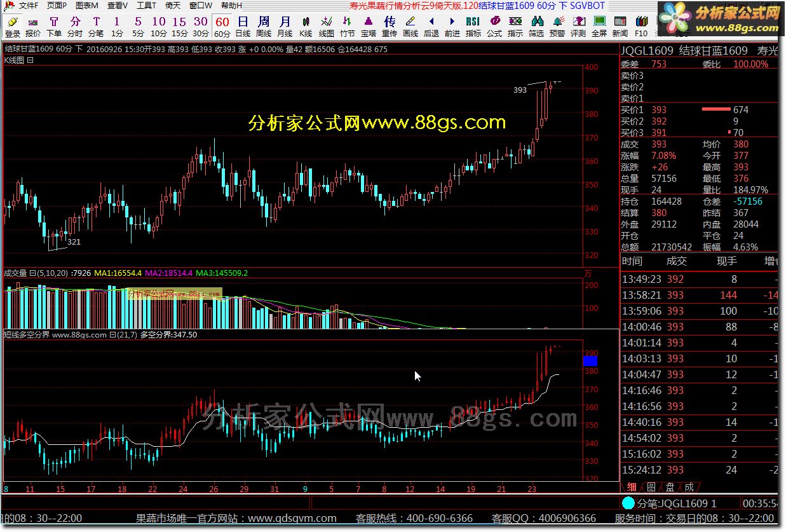Select the 15:24:12 trade row
The height and width of the screenshot is (532, 786).
pos(700,470)
